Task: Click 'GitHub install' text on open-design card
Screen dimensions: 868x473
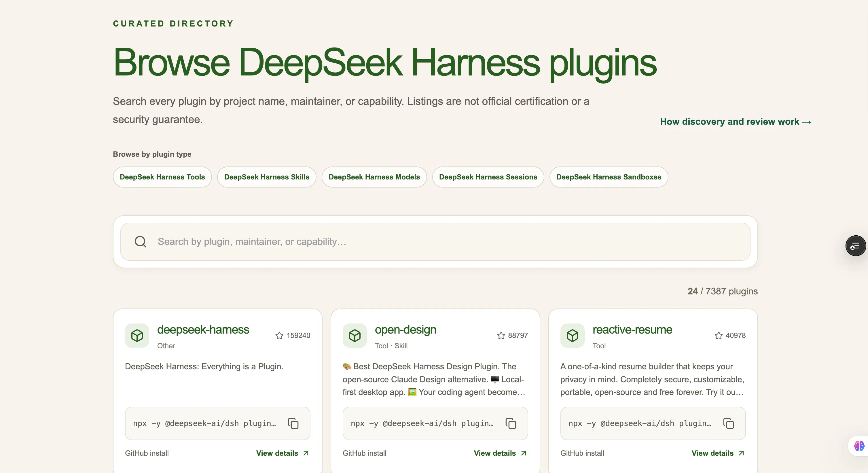Action: pyautogui.click(x=365, y=453)
